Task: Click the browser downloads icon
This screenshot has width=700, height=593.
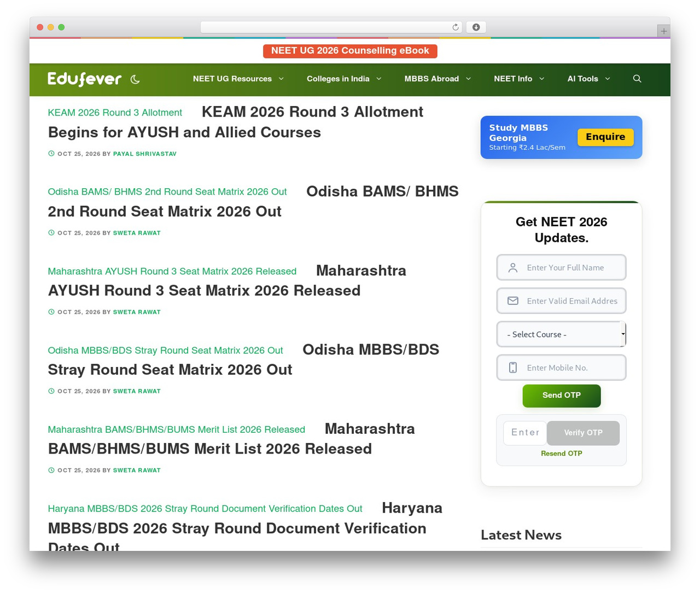Action: pyautogui.click(x=476, y=27)
